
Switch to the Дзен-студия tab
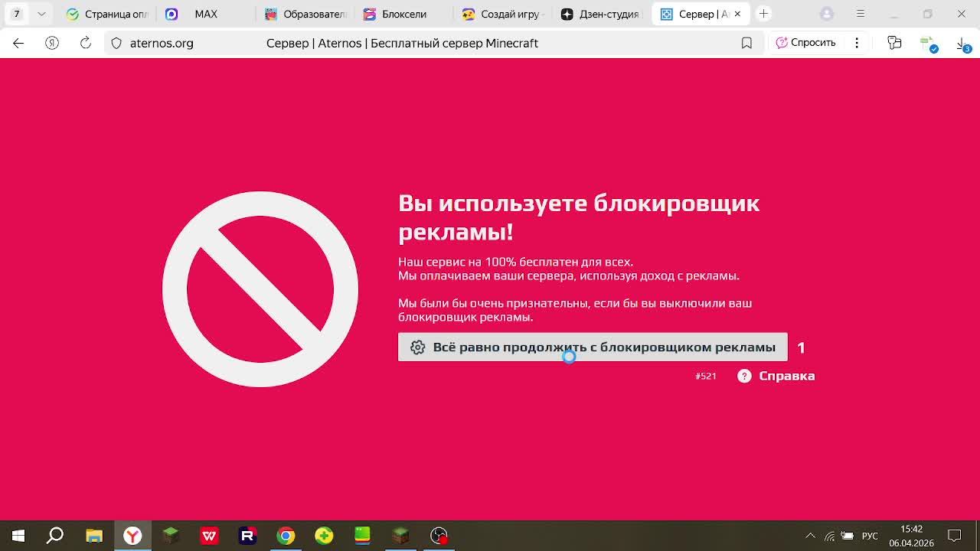(x=602, y=14)
